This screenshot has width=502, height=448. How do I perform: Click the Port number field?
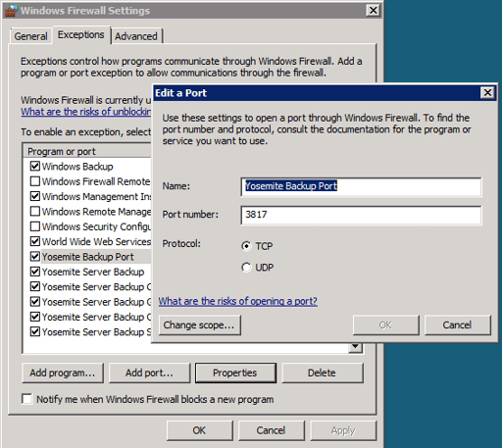(x=361, y=215)
